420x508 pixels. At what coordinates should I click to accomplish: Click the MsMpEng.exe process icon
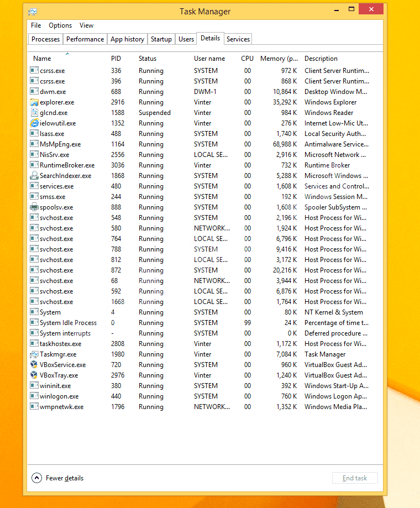click(34, 144)
